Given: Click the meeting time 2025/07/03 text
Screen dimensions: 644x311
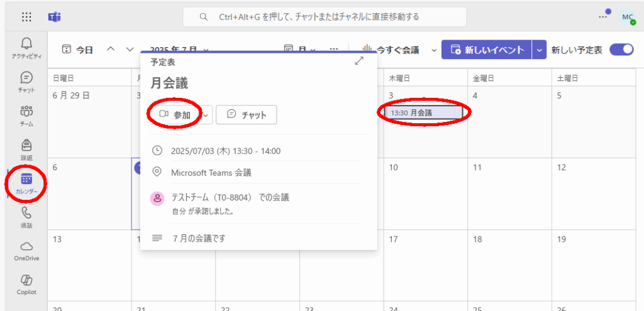Looking at the screenshot, I should pyautogui.click(x=226, y=151).
